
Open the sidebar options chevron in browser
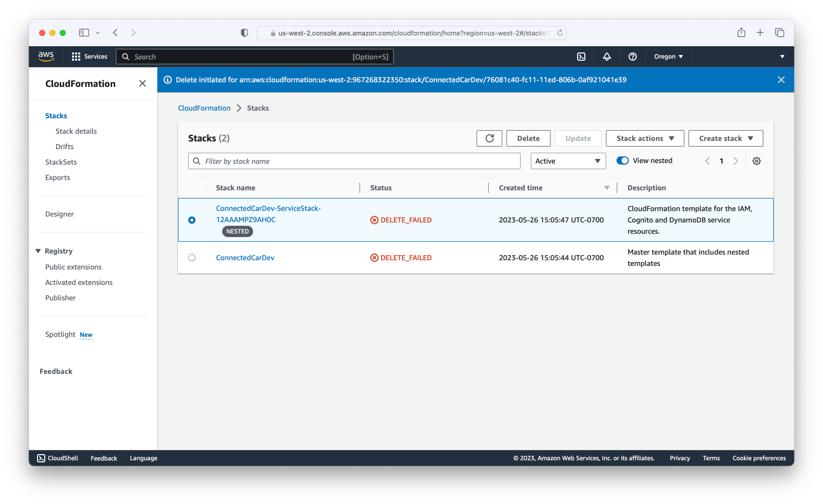[98, 32]
